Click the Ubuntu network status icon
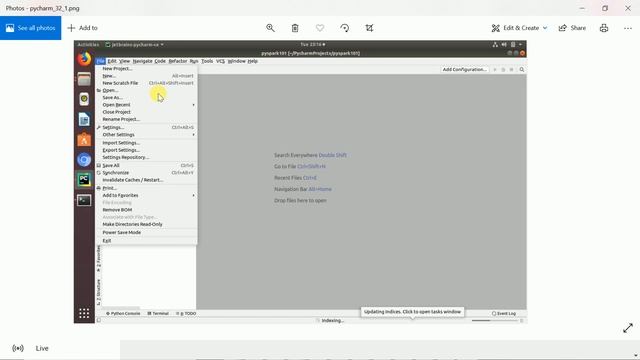Screen dimensions: 640x360 495,44
